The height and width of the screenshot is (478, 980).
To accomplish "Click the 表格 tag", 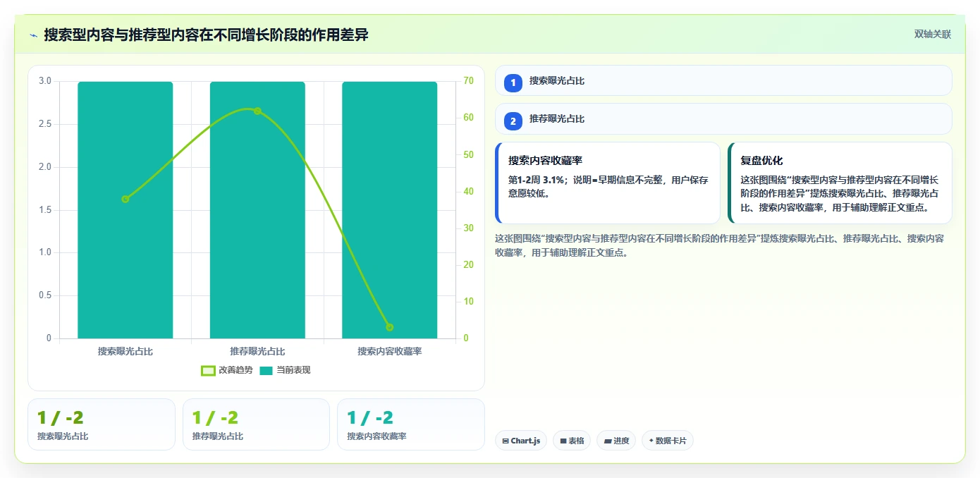I will tap(572, 441).
